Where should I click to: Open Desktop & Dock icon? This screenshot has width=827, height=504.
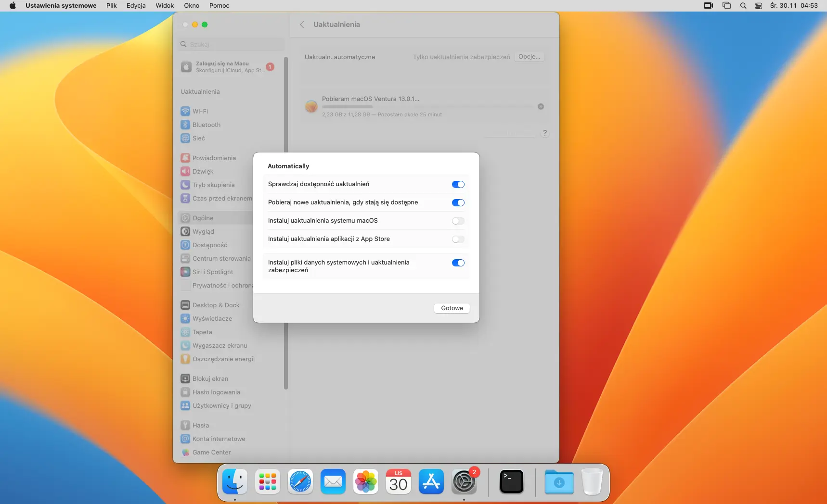tap(185, 305)
